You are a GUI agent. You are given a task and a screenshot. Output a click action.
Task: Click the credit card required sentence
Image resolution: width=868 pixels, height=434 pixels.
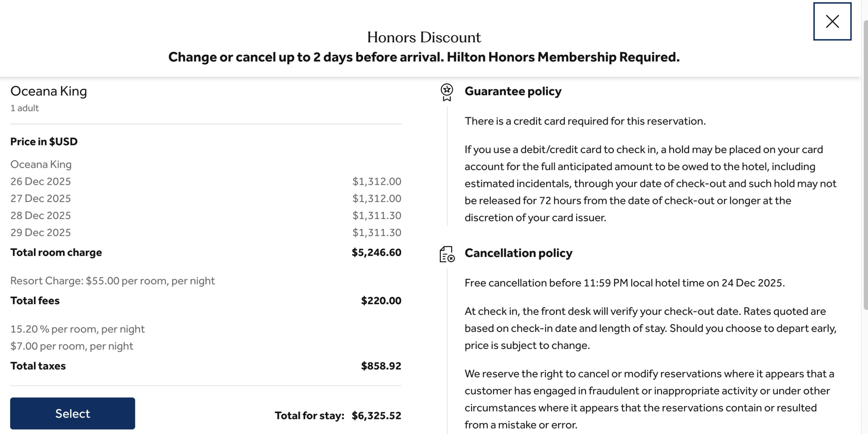point(585,121)
